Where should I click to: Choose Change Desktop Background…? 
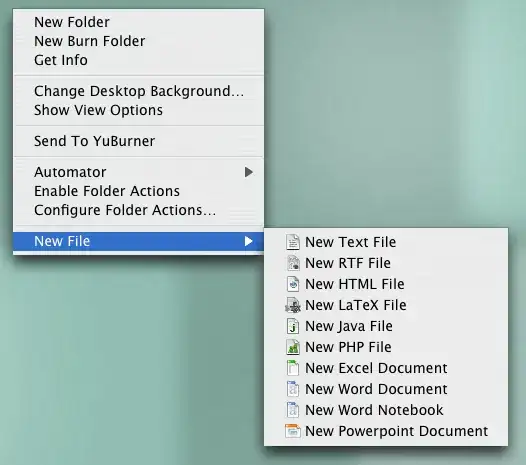coord(139,91)
